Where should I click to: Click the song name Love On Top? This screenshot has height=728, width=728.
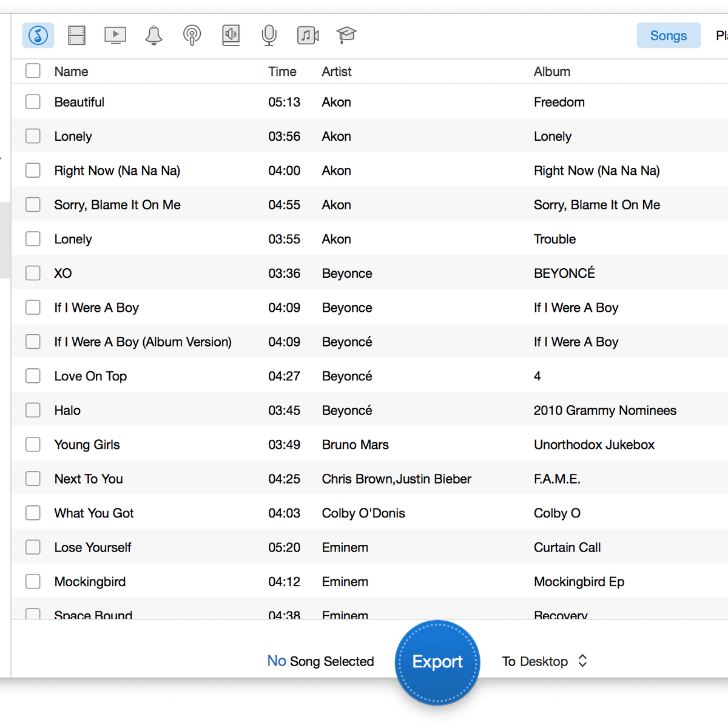pos(90,376)
